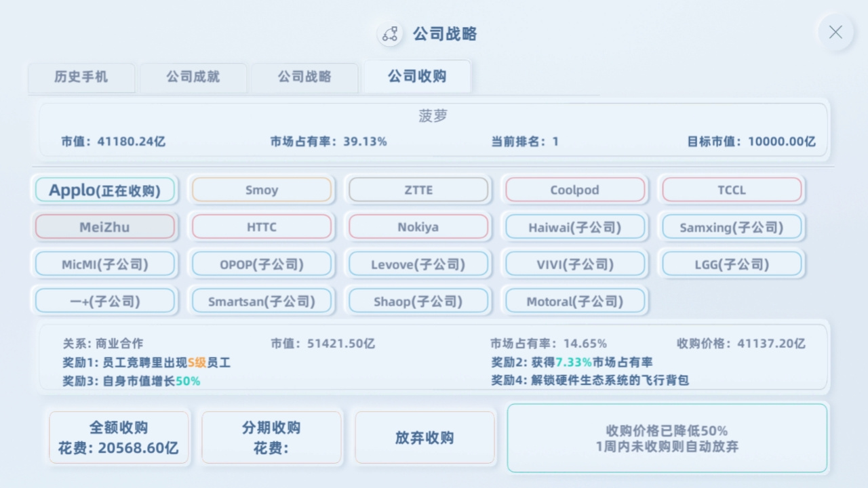Click 奖励4 飞行背包 reward text

pyautogui.click(x=590, y=380)
